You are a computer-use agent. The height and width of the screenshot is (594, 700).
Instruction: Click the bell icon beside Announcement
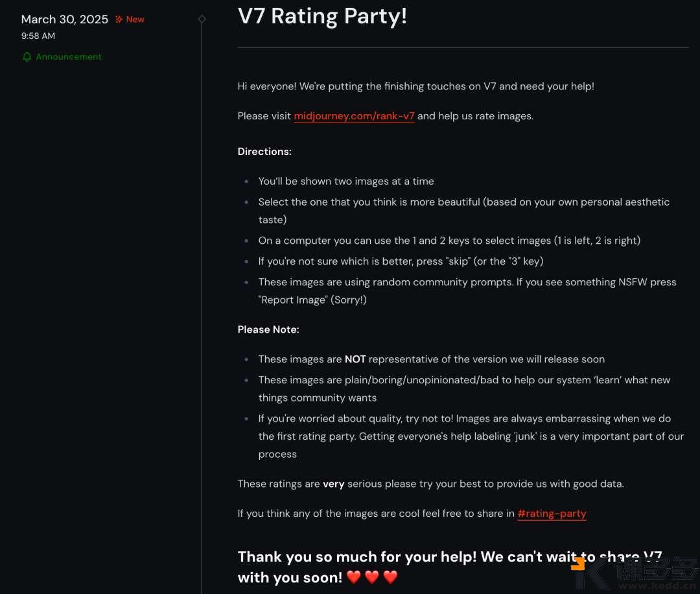[27, 57]
